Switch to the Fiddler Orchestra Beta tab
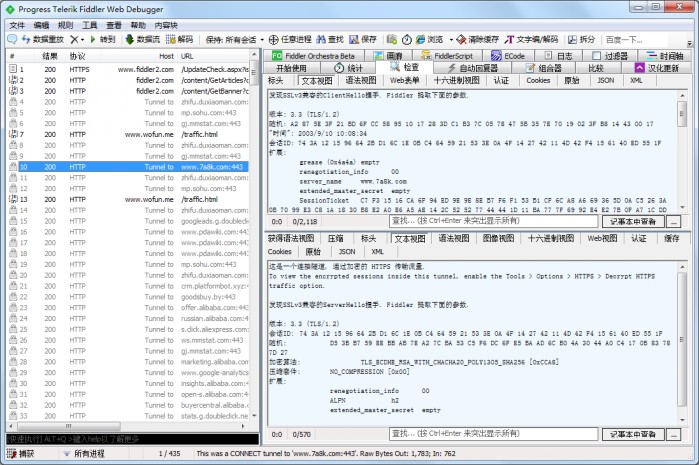 coord(314,56)
